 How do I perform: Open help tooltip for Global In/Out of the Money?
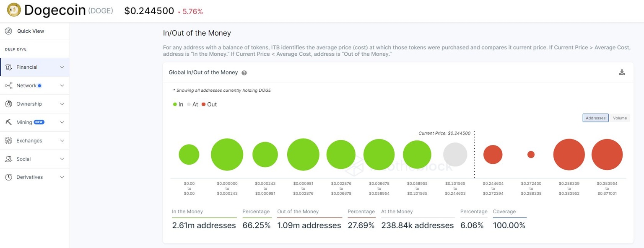click(x=244, y=73)
